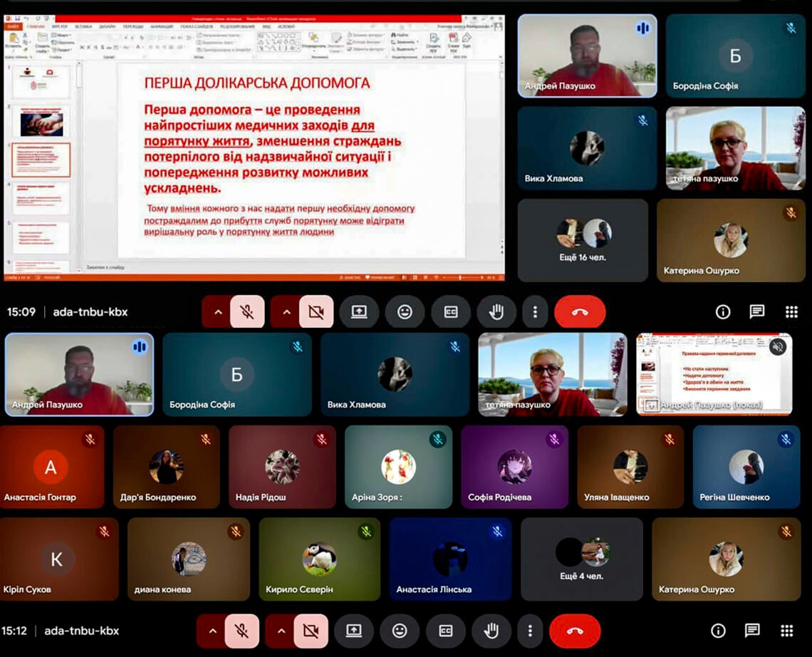Screen dimensions: 812x657
Task: Open the chat panel in the 15:12 bar
Action: point(752,631)
